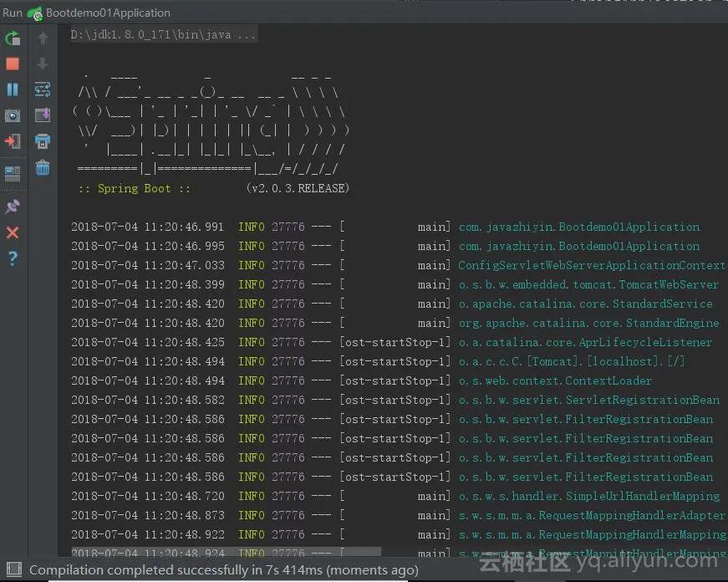
Task: Click RequestMappingHandlerMapping on the 11:20:48.922 line
Action: point(592,534)
